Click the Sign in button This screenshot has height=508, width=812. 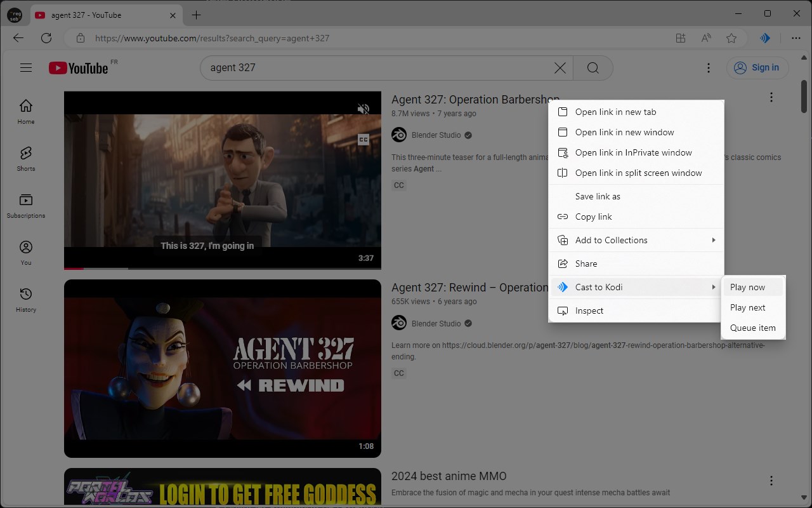[x=758, y=68]
